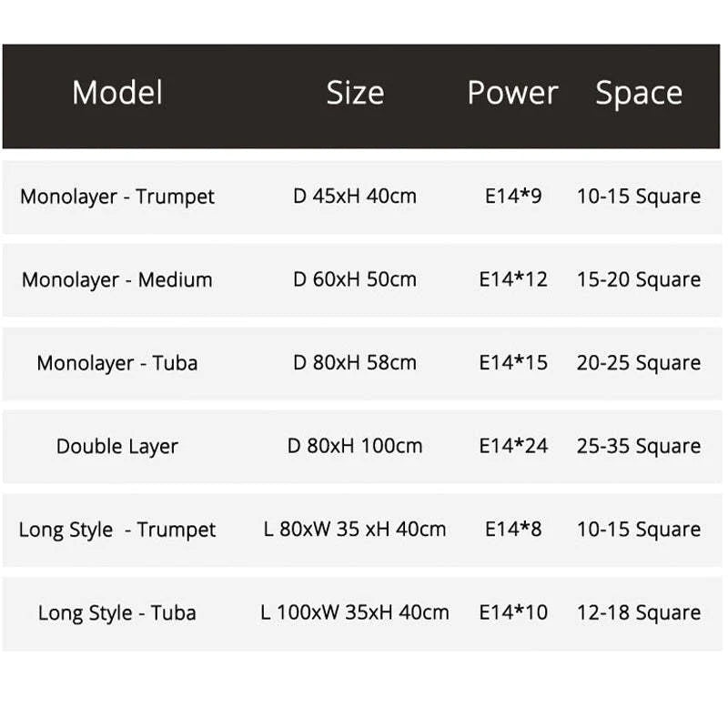Click the Space column header
The height and width of the screenshot is (728, 728).
(x=639, y=93)
